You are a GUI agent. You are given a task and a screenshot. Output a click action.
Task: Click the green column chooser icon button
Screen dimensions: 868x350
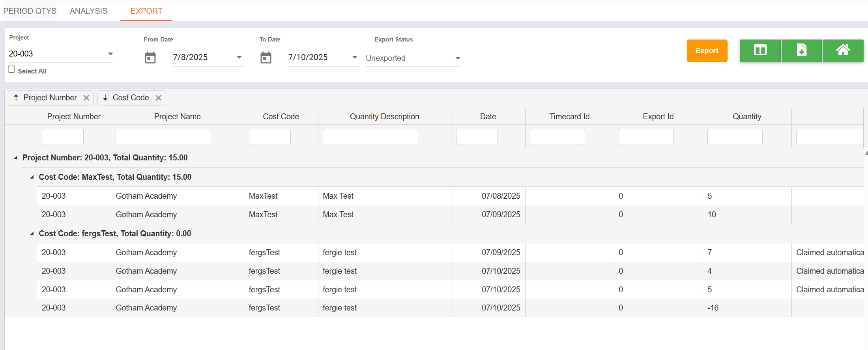760,51
